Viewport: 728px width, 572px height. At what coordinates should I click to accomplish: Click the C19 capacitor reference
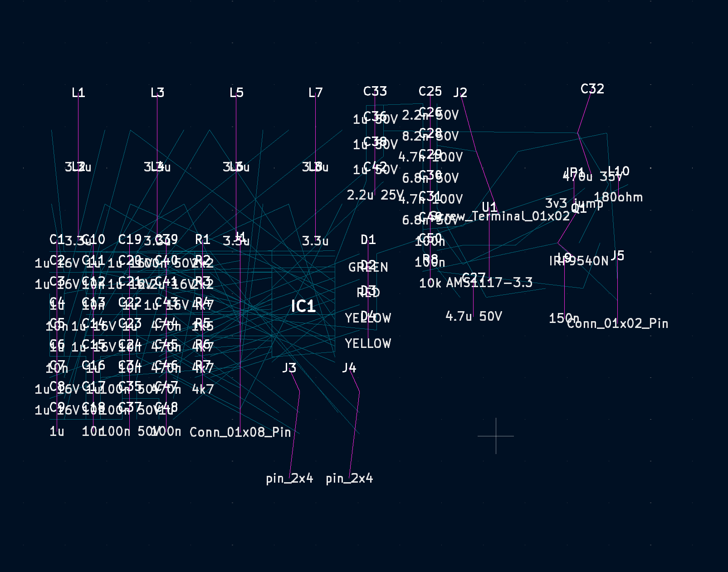[x=130, y=240]
